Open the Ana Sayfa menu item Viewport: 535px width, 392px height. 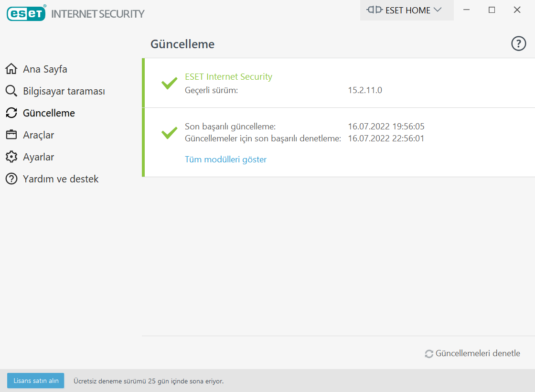(45, 69)
